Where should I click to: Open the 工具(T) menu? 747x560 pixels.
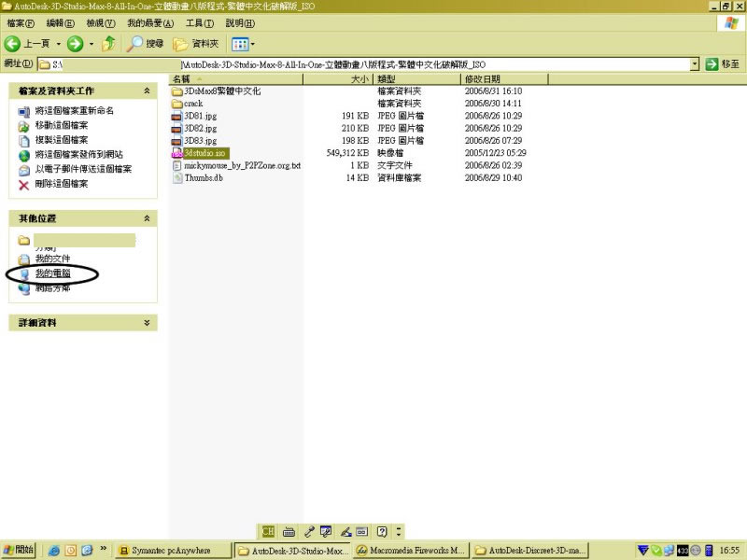(x=200, y=22)
